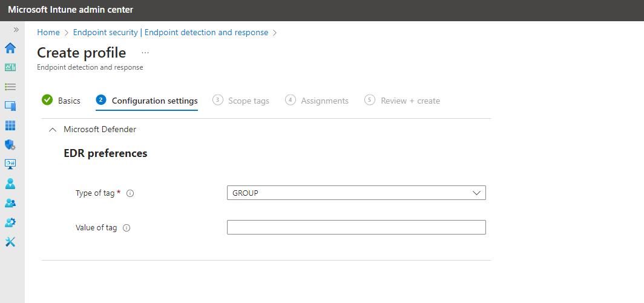Switch to the Basics step tab

(x=61, y=101)
